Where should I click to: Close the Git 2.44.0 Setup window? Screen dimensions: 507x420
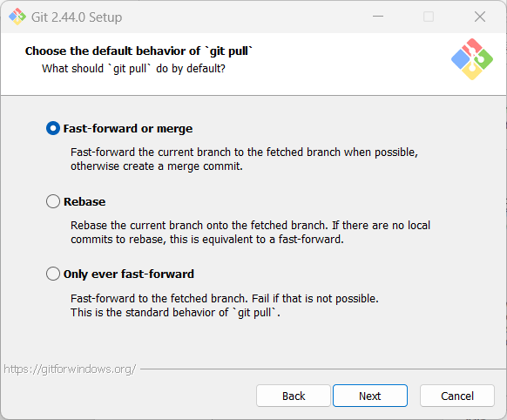pos(480,17)
